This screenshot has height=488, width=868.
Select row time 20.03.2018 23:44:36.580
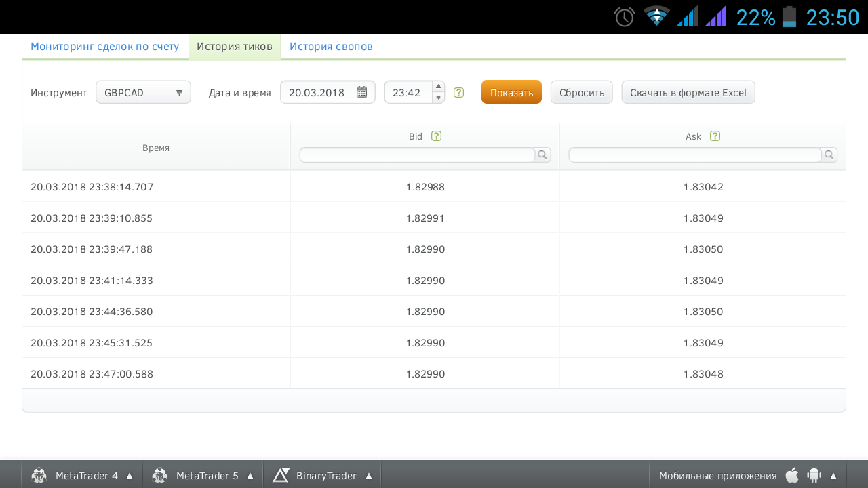[92, 312]
